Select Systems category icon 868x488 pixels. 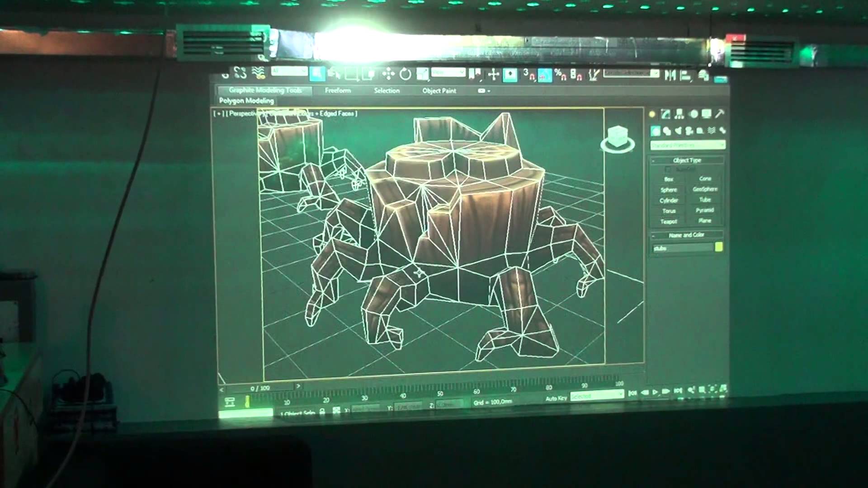pos(722,131)
